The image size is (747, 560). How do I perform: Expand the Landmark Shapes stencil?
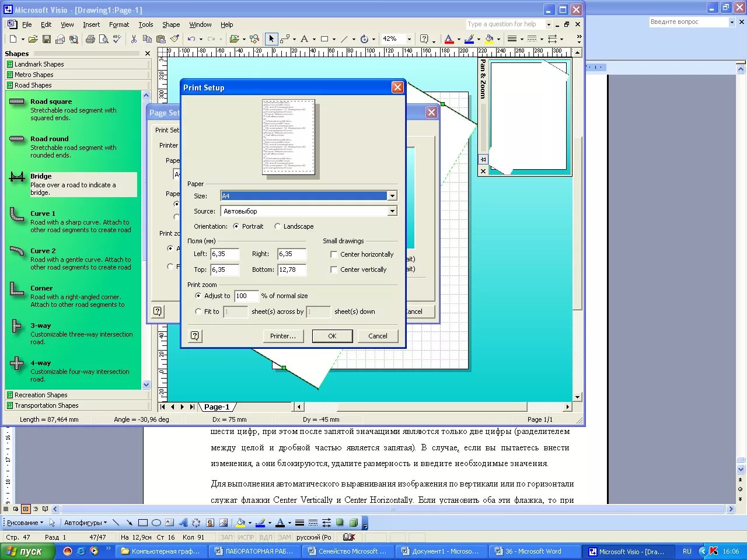tap(78, 64)
